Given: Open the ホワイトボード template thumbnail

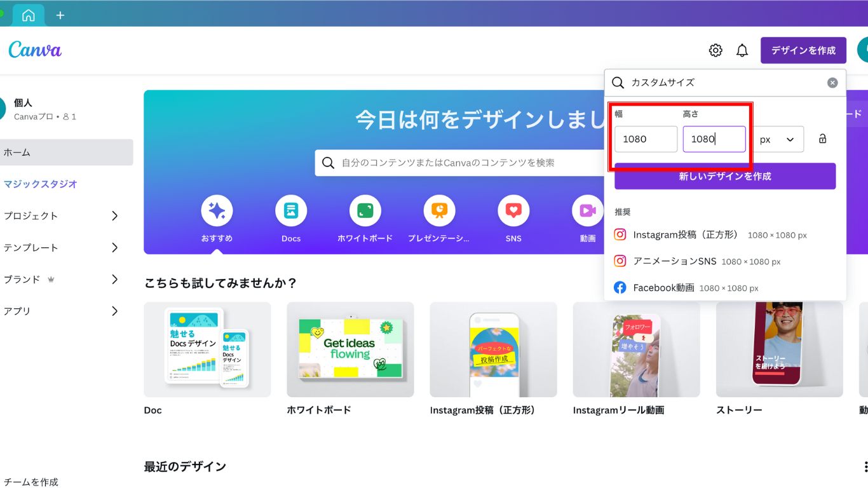Looking at the screenshot, I should click(350, 349).
